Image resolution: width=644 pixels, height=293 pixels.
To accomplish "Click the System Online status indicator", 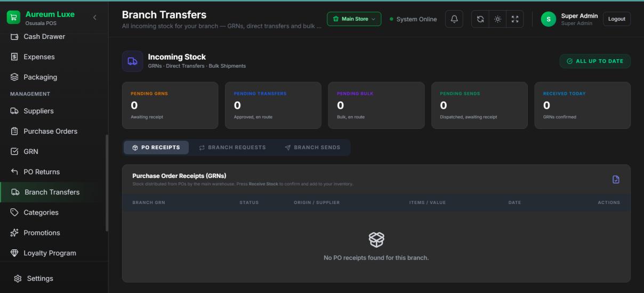I will pos(413,19).
